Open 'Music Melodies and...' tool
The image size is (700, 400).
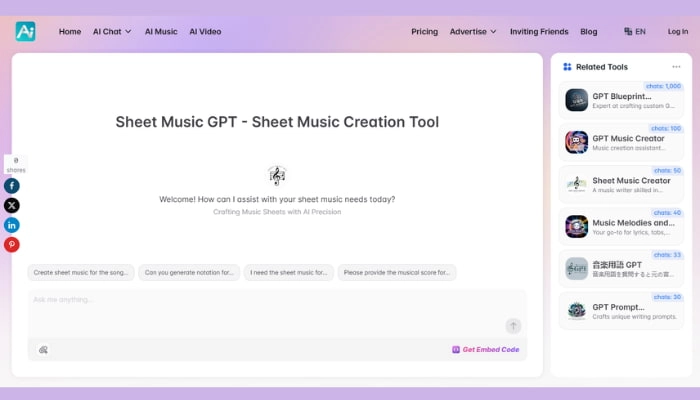pyautogui.click(x=621, y=226)
